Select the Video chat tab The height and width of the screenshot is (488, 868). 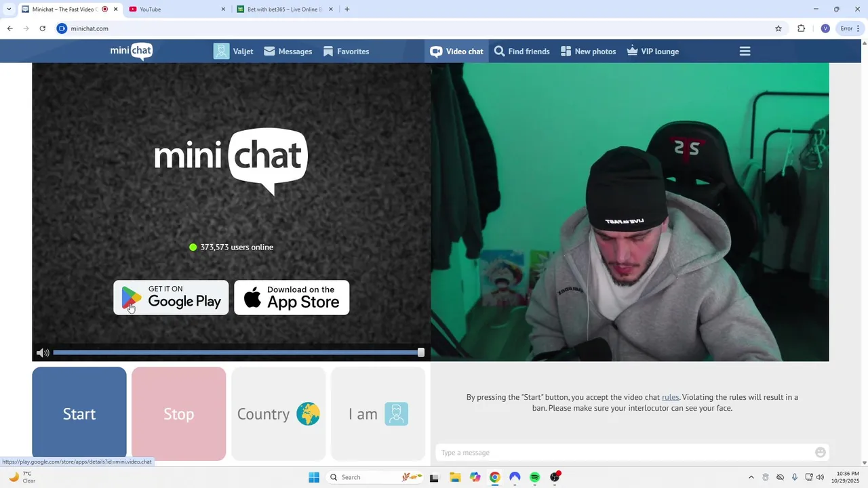pyautogui.click(x=456, y=52)
